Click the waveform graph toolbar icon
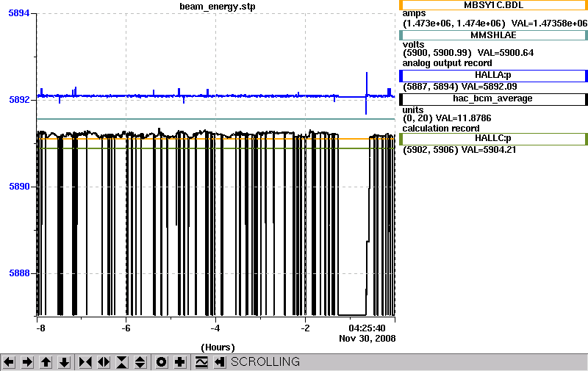588x371 pixels. pyautogui.click(x=201, y=362)
